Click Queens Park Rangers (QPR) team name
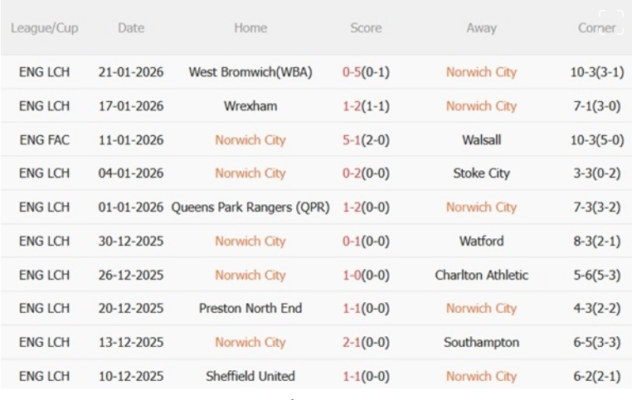This screenshot has width=632, height=400. pos(250,207)
